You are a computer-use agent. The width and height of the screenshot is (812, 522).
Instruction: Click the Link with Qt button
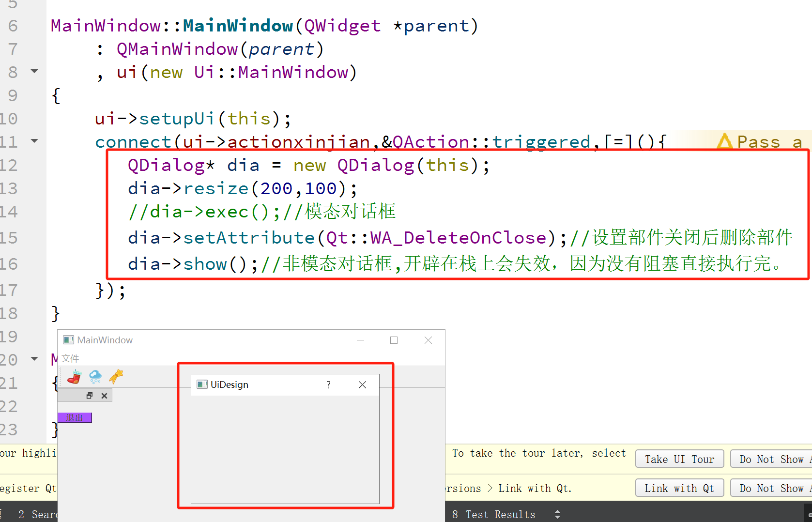pos(679,488)
